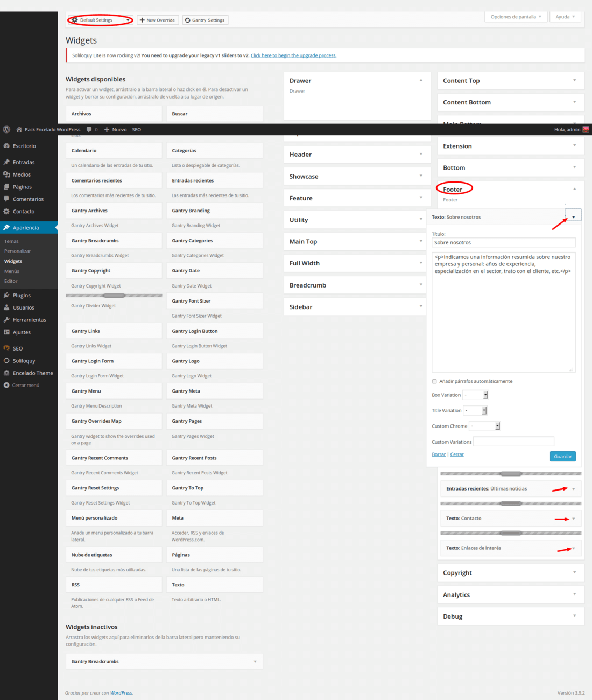The height and width of the screenshot is (700, 592).
Task: Expand inactive Gantry Breadcrumbs widget
Action: (255, 661)
